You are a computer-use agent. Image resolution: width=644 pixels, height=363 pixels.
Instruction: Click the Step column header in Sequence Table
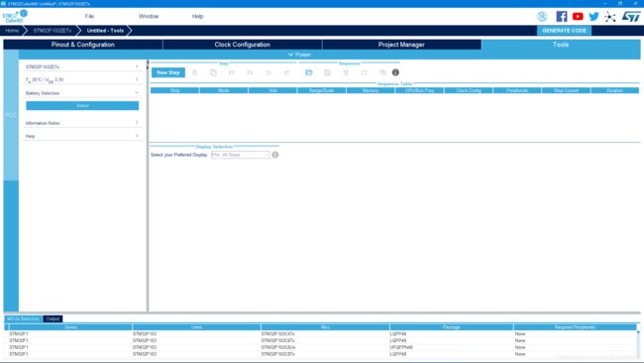click(x=174, y=90)
